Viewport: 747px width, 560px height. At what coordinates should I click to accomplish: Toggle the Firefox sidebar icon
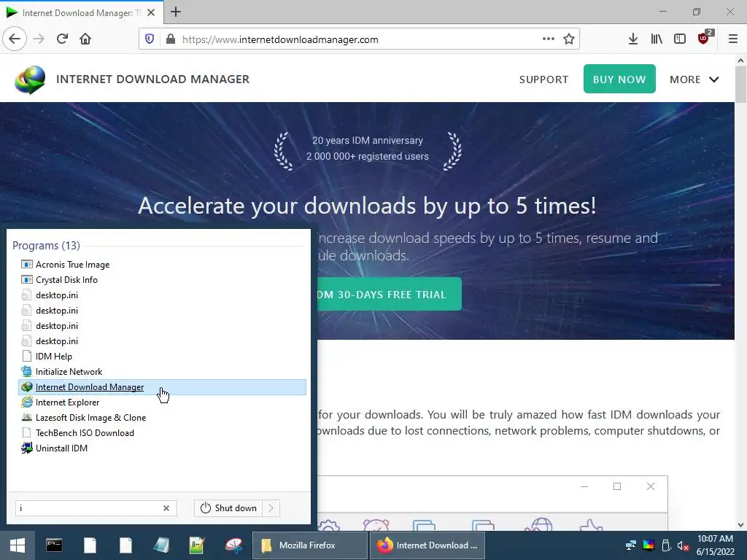click(x=680, y=39)
